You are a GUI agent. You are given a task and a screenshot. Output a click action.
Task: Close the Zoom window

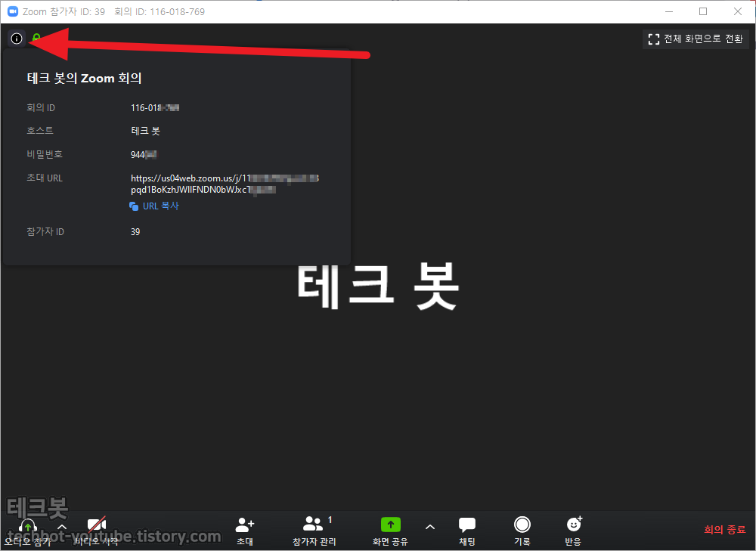click(738, 11)
